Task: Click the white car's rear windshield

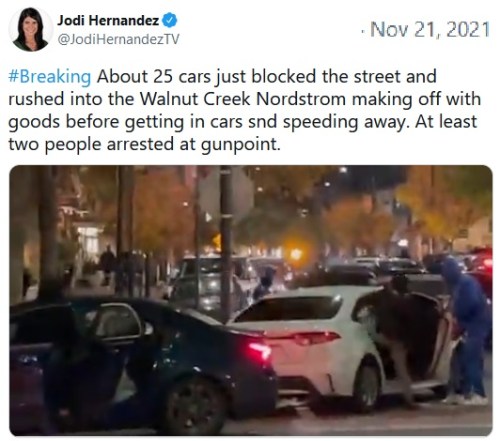Action: coord(287,309)
